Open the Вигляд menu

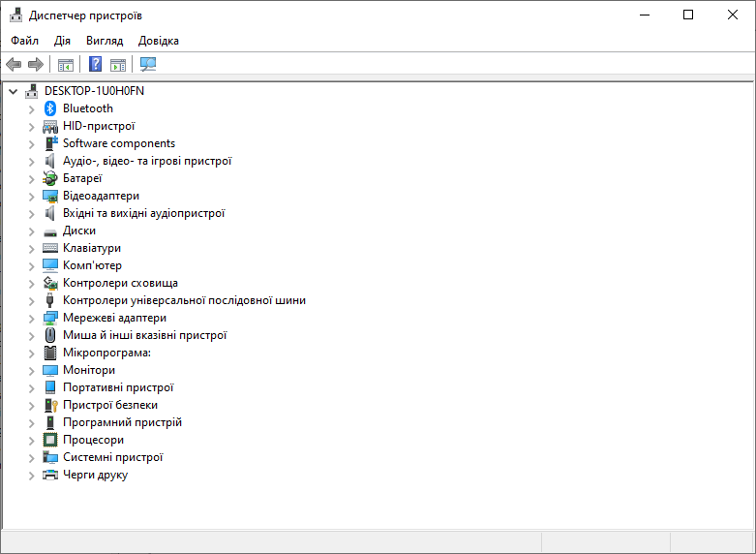(x=105, y=41)
